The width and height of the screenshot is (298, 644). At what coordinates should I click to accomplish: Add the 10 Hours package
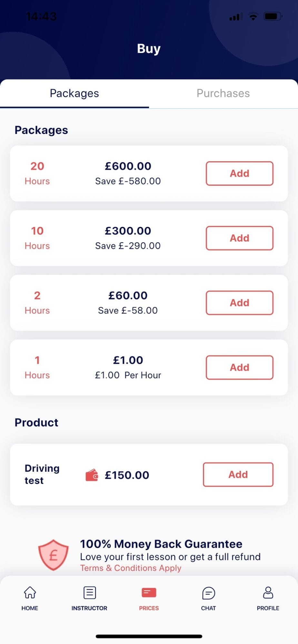[x=239, y=238]
